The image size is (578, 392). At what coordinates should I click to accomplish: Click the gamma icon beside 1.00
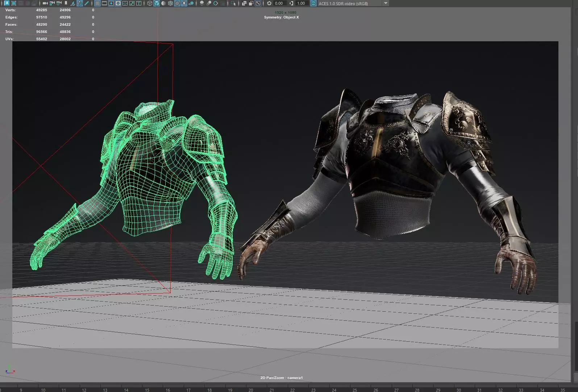[291, 3]
